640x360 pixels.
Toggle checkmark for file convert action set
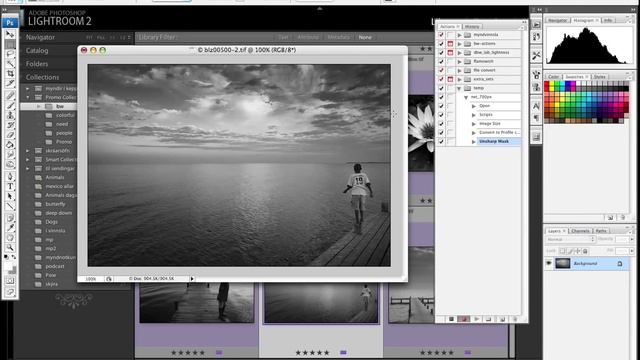click(441, 71)
